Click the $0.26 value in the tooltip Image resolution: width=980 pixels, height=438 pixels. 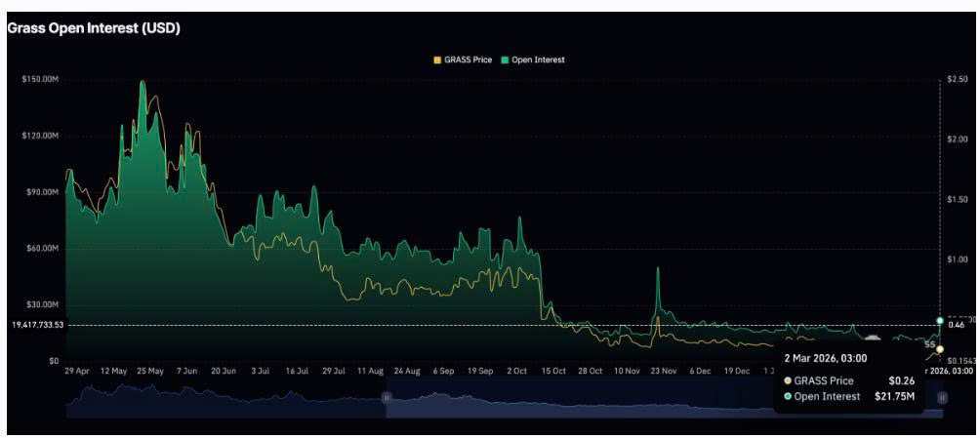[903, 380]
